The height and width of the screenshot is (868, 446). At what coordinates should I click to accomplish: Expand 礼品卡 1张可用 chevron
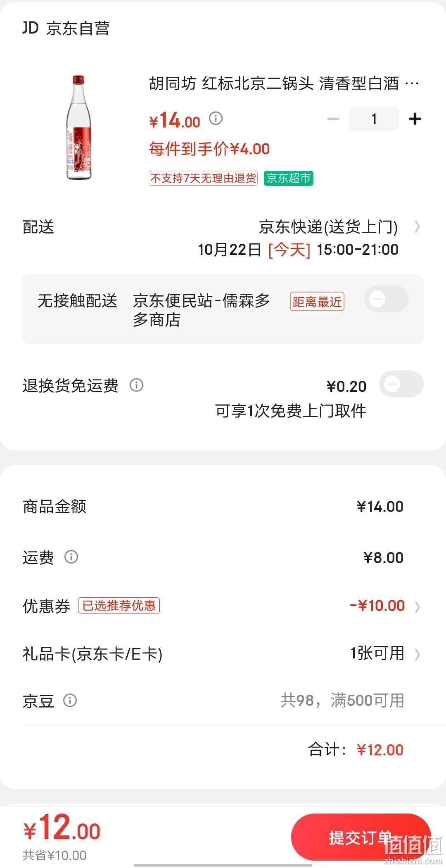click(417, 654)
